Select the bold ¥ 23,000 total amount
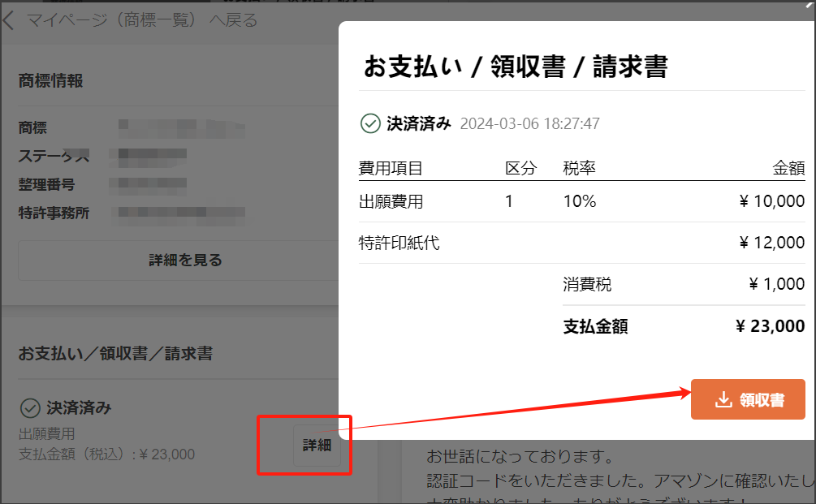The image size is (816, 504). click(770, 326)
